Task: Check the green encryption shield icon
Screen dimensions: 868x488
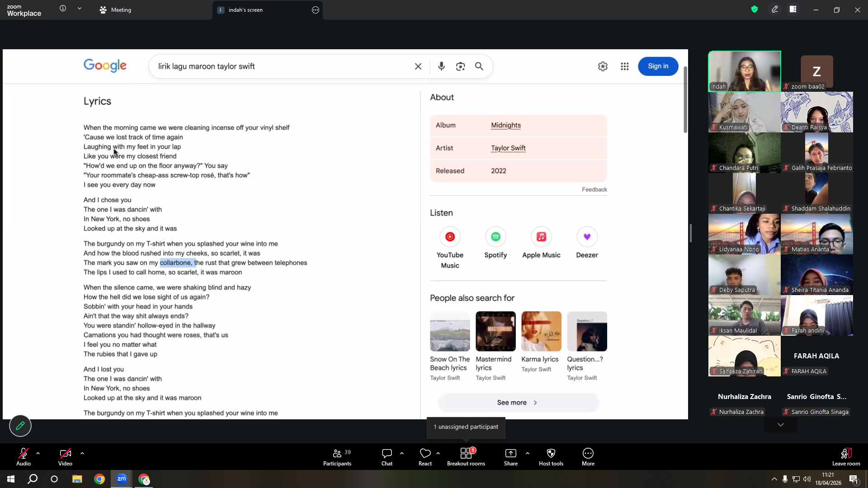Action: coord(755,9)
